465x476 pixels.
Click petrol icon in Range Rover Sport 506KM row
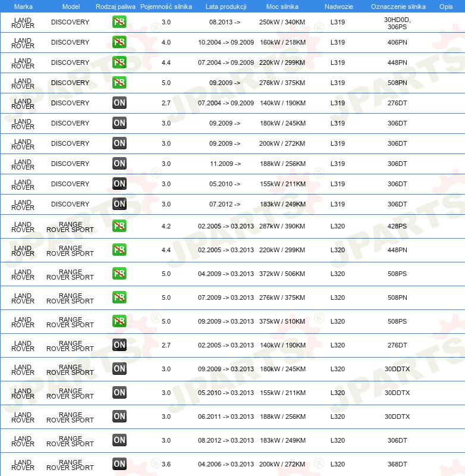pos(119,274)
